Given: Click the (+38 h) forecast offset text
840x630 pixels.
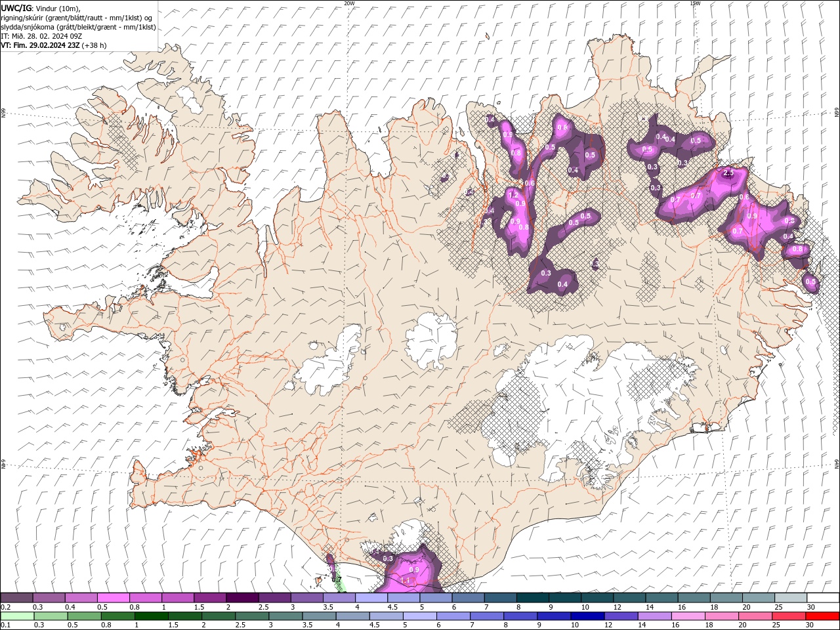Looking at the screenshot, I should (x=94, y=45).
